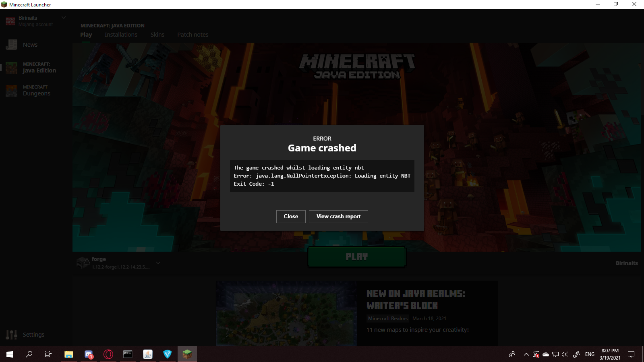Switch to the Command Prompt taskbar window
644x362 pixels.
pyautogui.click(x=128, y=354)
